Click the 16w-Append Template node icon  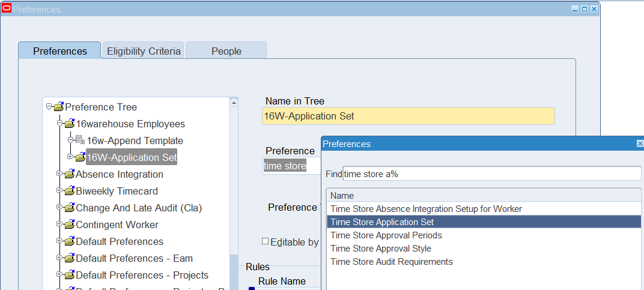tap(80, 141)
